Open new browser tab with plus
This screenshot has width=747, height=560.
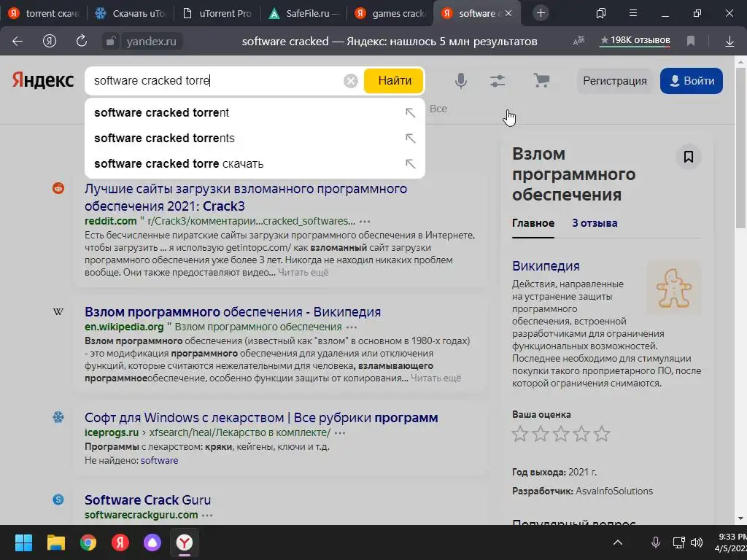pos(541,13)
